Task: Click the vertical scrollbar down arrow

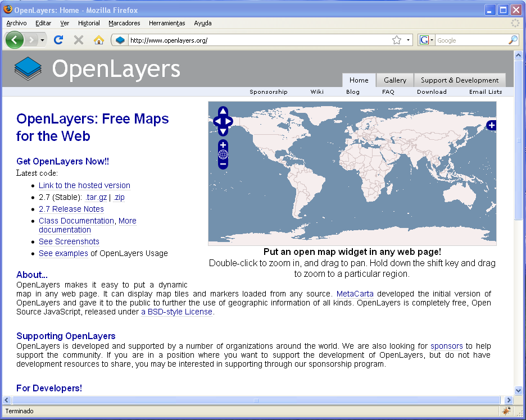Action: tap(519, 390)
